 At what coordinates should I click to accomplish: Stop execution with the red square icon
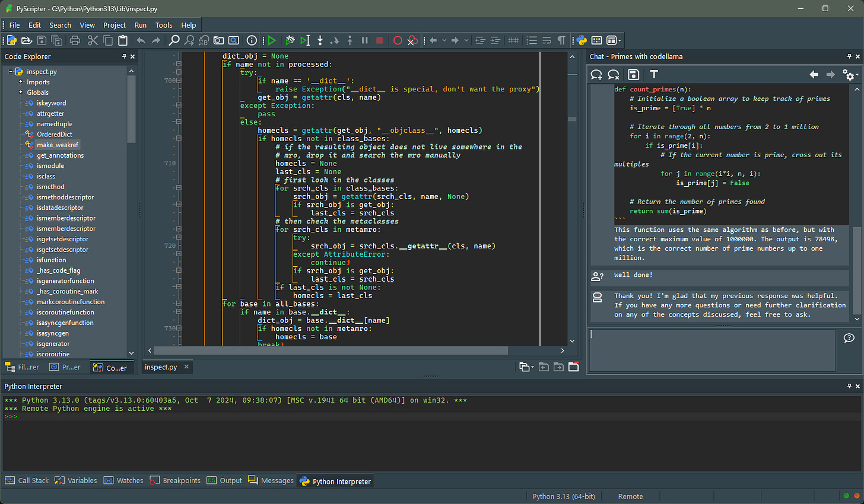(x=380, y=40)
